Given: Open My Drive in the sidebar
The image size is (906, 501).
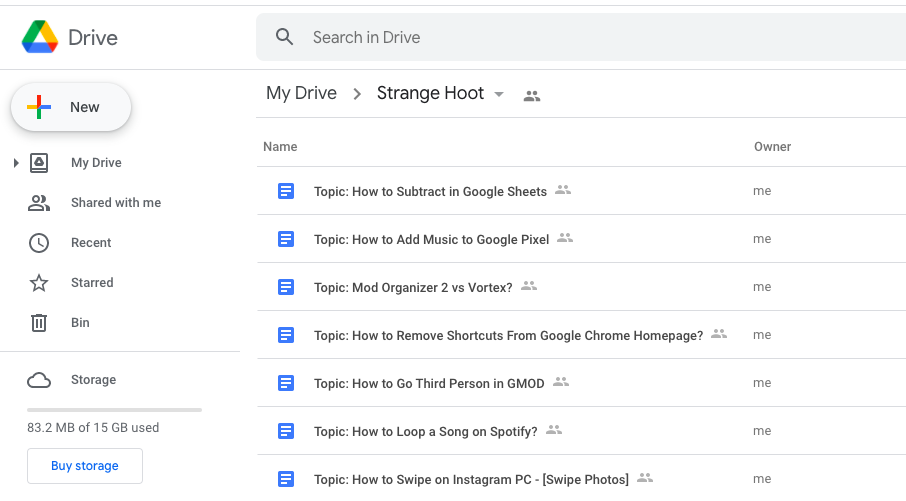Looking at the screenshot, I should click(96, 163).
